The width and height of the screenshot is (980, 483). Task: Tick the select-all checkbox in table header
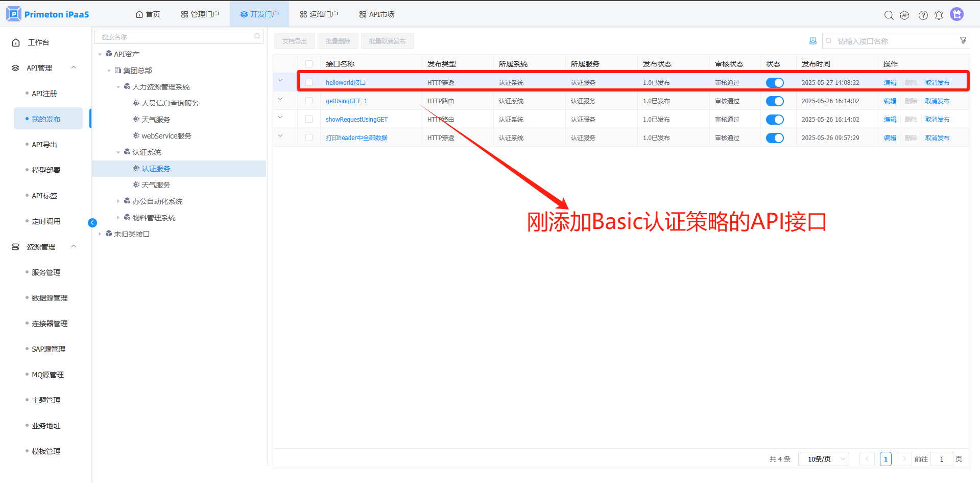(x=309, y=64)
